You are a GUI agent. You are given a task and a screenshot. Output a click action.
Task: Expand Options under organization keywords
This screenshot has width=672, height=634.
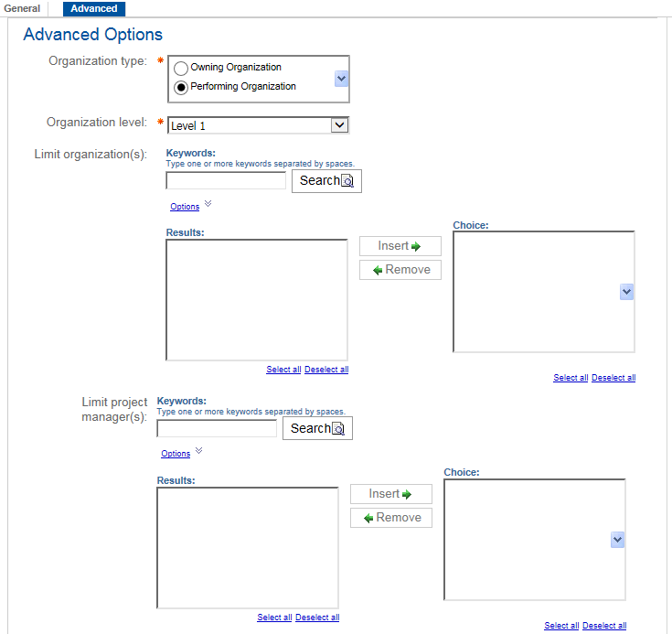[x=185, y=207]
